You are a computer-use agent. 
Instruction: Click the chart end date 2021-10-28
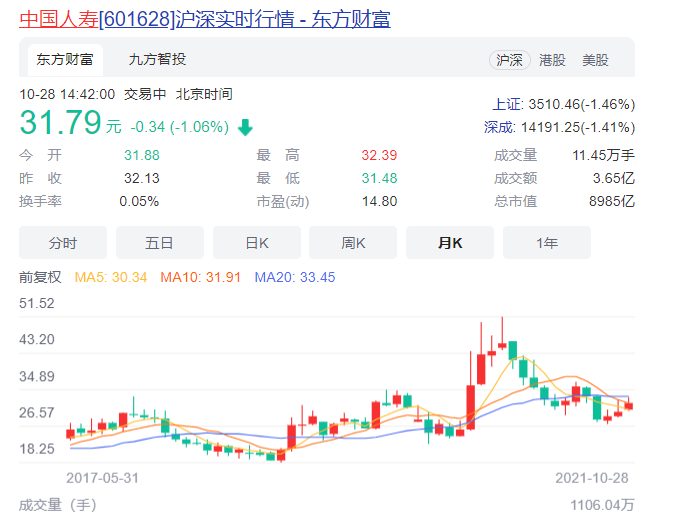(x=592, y=478)
